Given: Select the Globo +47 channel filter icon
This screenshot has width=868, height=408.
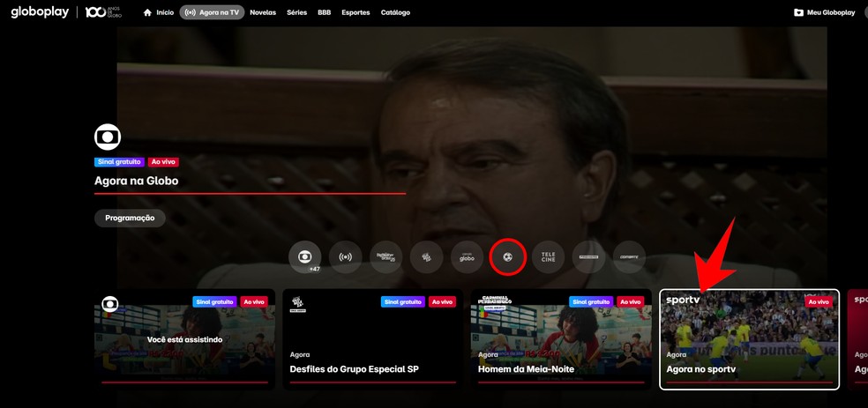Looking at the screenshot, I should pyautogui.click(x=305, y=257).
